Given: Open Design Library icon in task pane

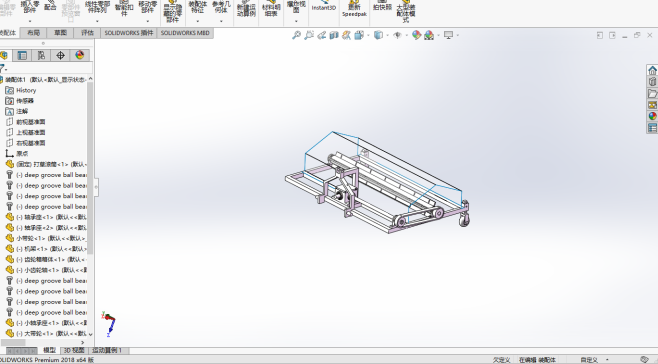Looking at the screenshot, I should pos(652,82).
